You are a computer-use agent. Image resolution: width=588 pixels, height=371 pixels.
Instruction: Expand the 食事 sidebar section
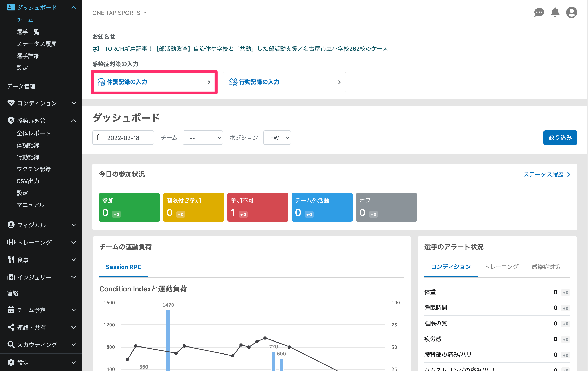coord(74,260)
